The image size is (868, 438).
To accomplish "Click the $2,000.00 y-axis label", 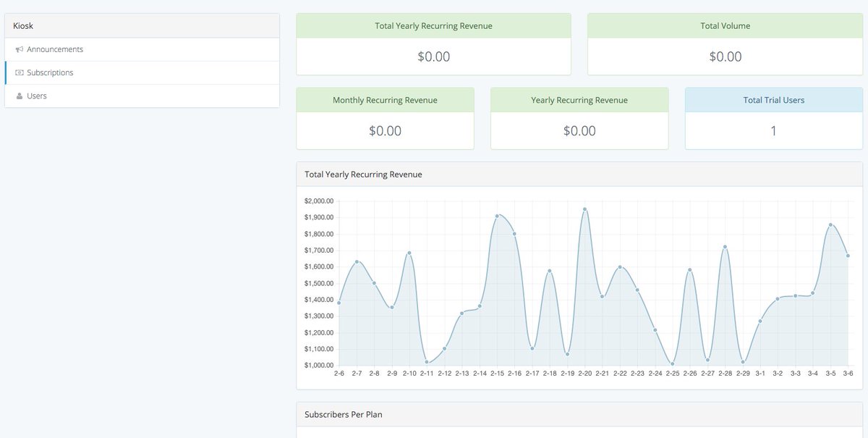I will [x=319, y=201].
